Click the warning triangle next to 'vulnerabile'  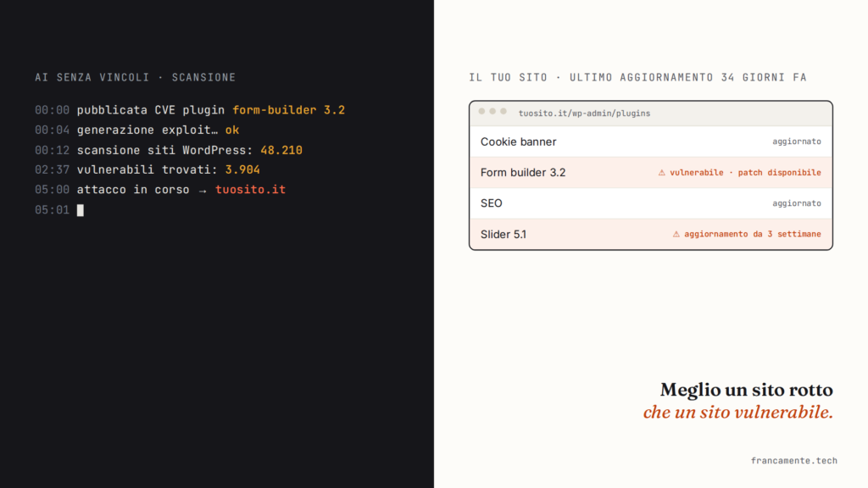[x=661, y=173]
